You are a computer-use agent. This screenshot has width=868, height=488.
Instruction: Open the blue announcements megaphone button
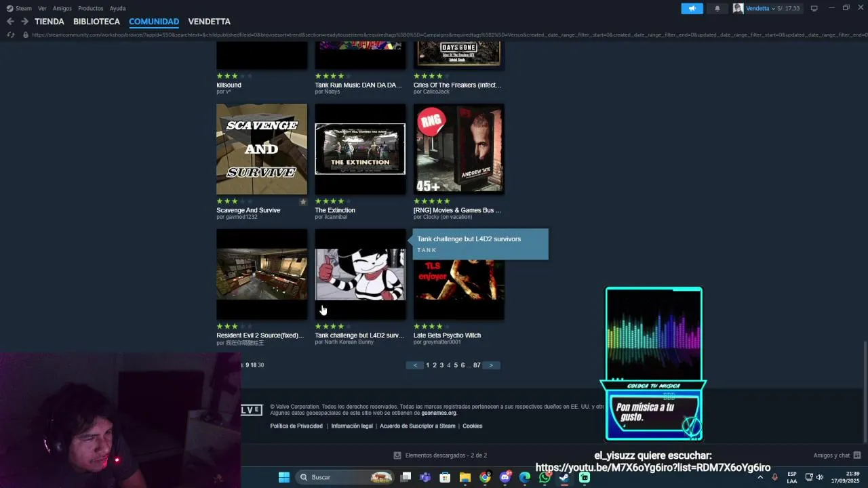coord(692,8)
